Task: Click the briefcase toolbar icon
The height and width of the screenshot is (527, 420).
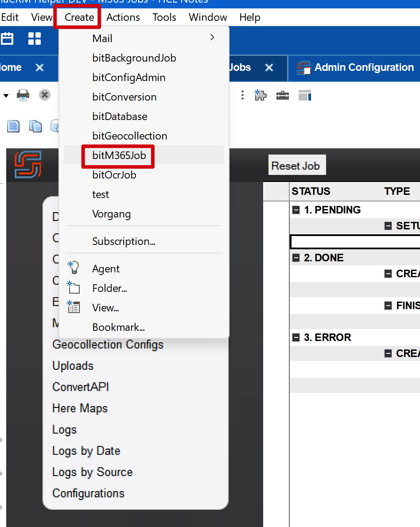Action: [x=283, y=95]
